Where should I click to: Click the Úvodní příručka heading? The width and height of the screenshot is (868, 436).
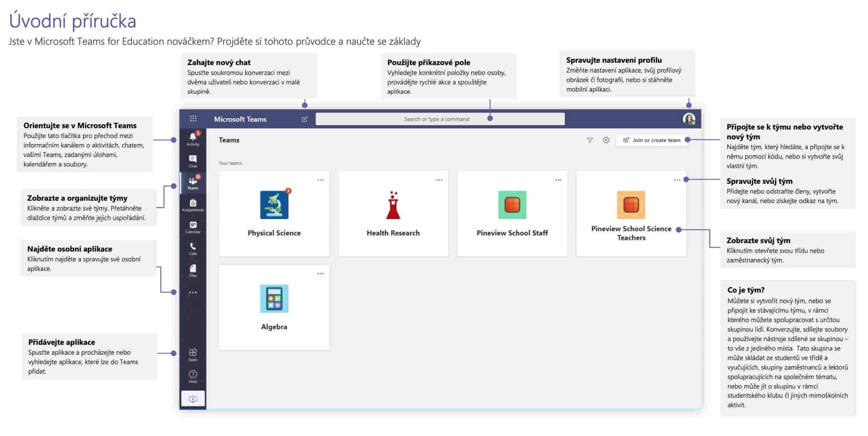[x=72, y=21]
